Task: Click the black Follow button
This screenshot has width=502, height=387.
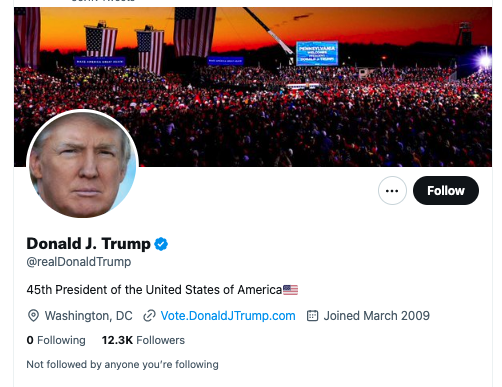Action: tap(446, 191)
